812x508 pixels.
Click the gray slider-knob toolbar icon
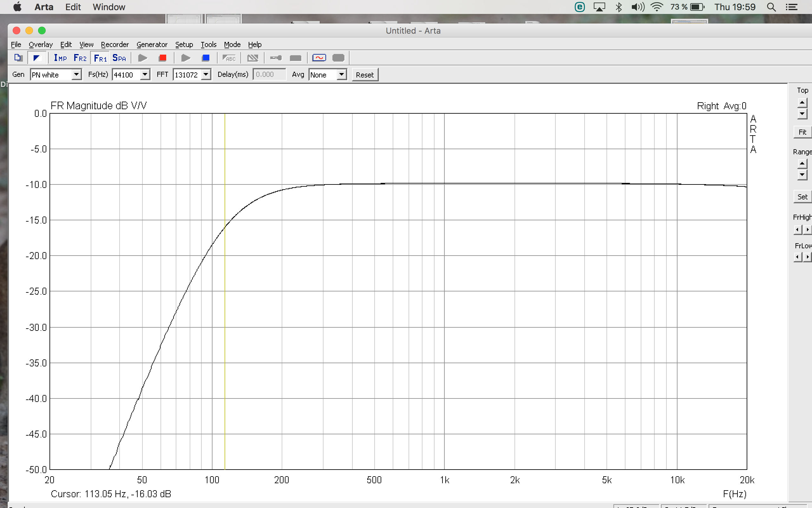(x=276, y=58)
